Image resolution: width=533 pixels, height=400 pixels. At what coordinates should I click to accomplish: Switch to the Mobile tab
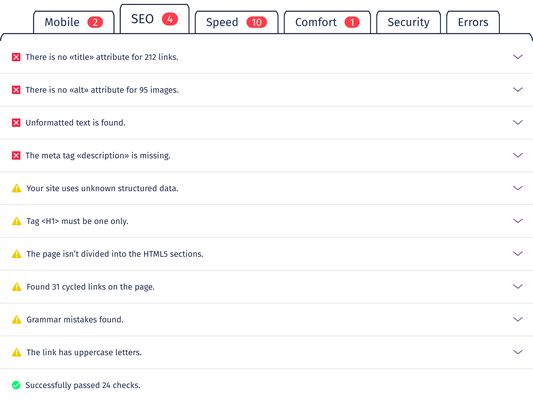tap(74, 22)
